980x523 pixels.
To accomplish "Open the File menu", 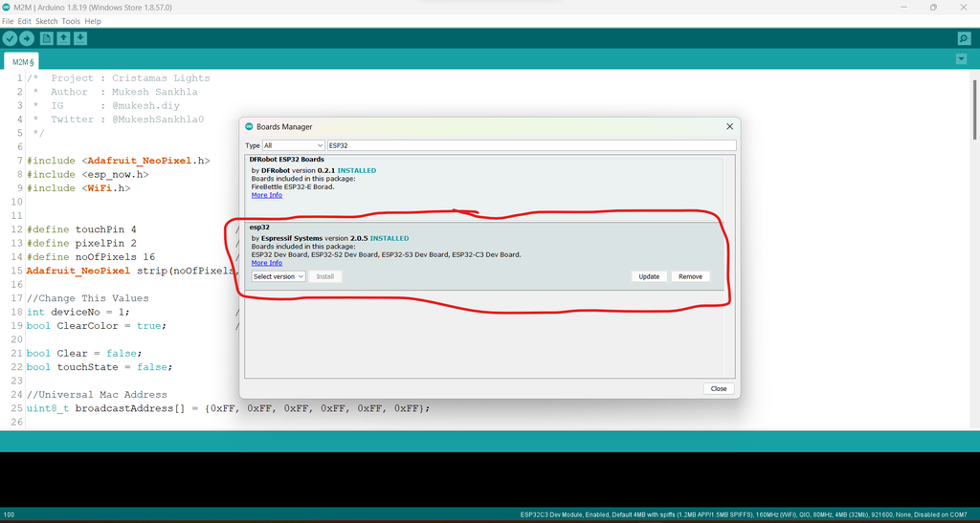I will pos(8,21).
